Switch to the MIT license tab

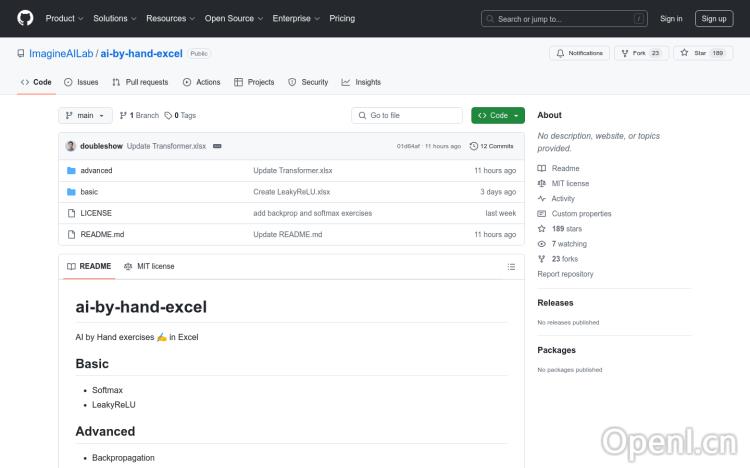tap(149, 266)
